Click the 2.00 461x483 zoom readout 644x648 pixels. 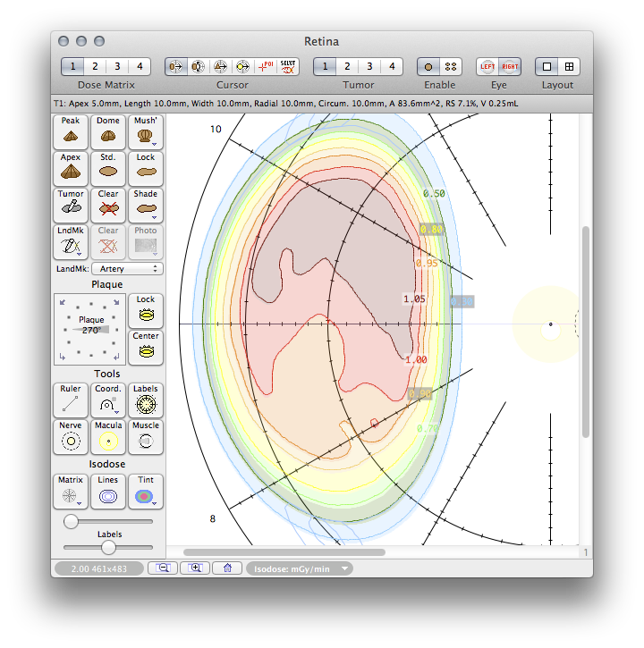(x=99, y=568)
